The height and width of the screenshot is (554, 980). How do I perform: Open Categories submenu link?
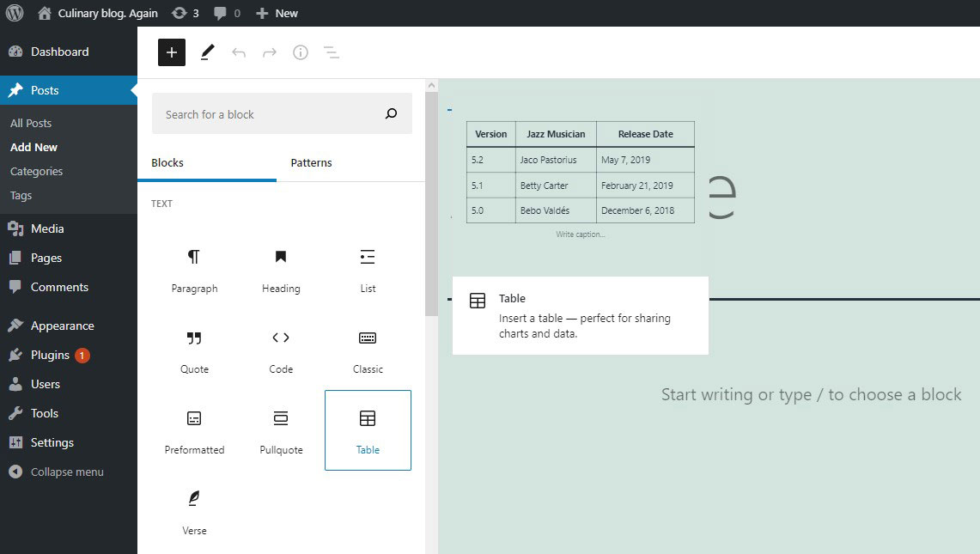pos(36,171)
